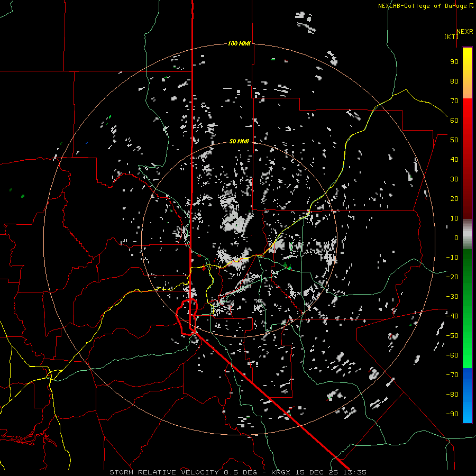The image size is (476, 476).
Task: Click the -60 value on velocity scale
Action: (x=452, y=355)
